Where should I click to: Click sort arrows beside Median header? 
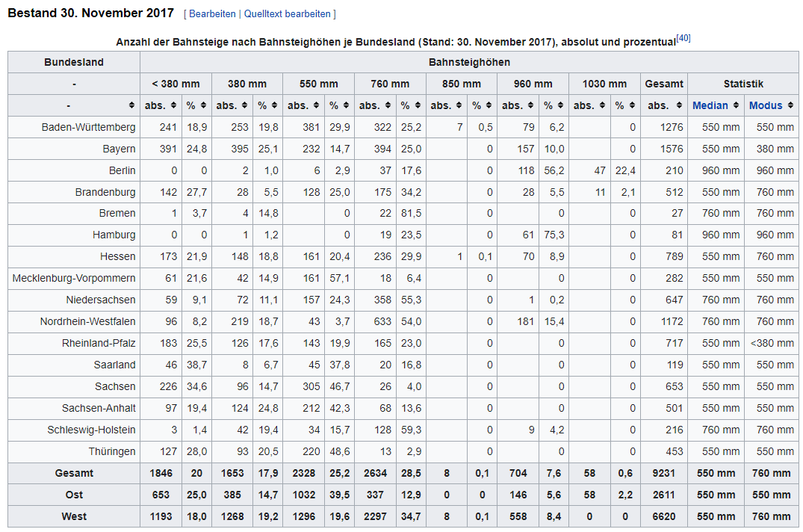click(x=736, y=105)
